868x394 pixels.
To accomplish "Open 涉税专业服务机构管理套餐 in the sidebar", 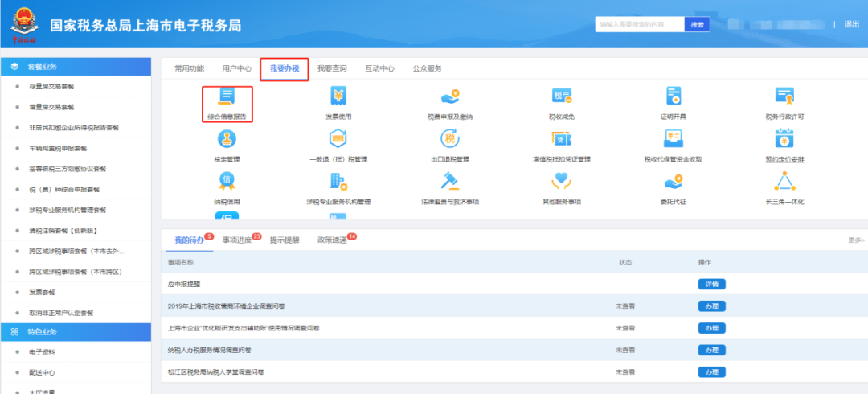I will tap(67, 210).
